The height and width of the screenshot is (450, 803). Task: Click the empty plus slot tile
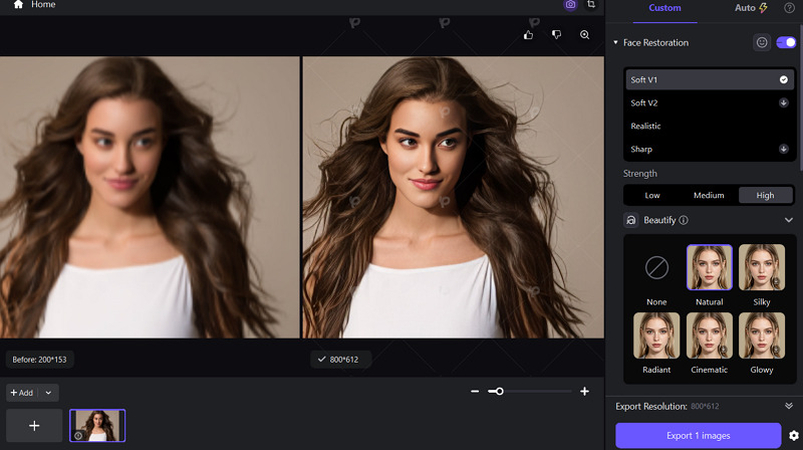click(34, 425)
